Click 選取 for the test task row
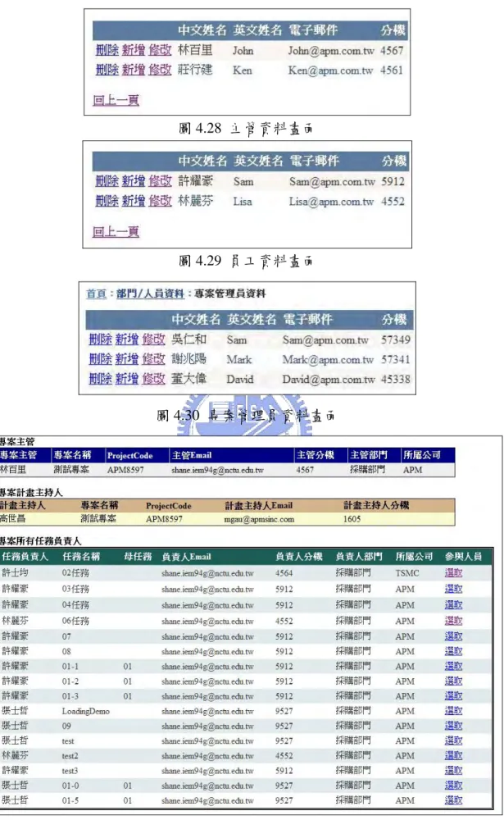 pyautogui.click(x=453, y=741)
